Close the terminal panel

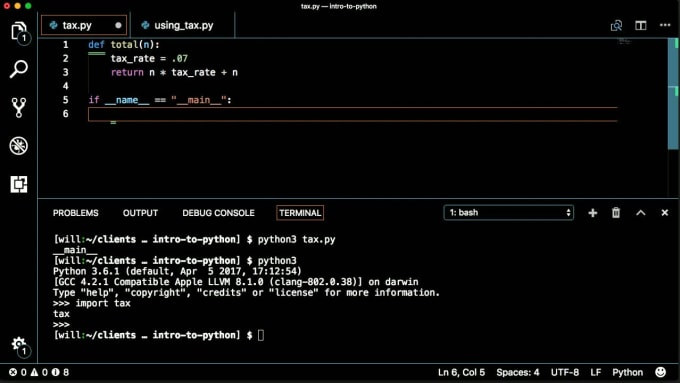point(664,213)
